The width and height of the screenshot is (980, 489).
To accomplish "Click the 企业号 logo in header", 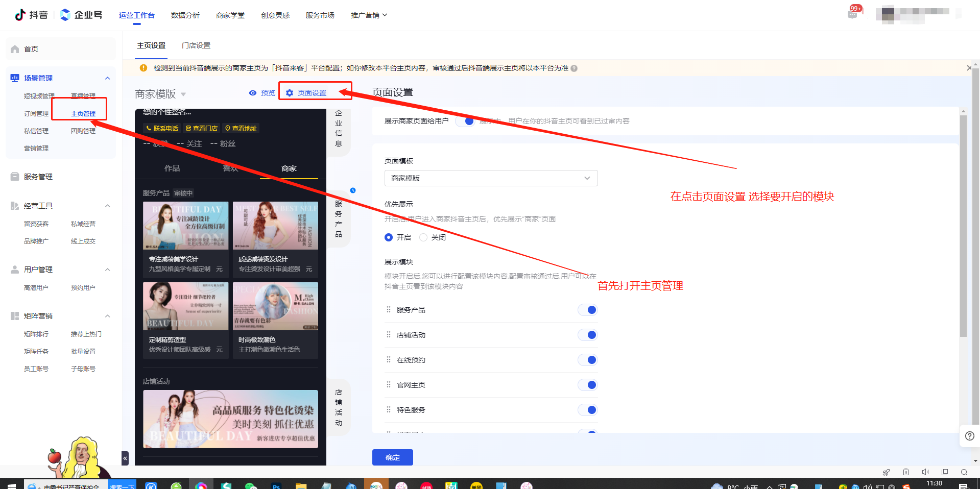I will 81,15.
